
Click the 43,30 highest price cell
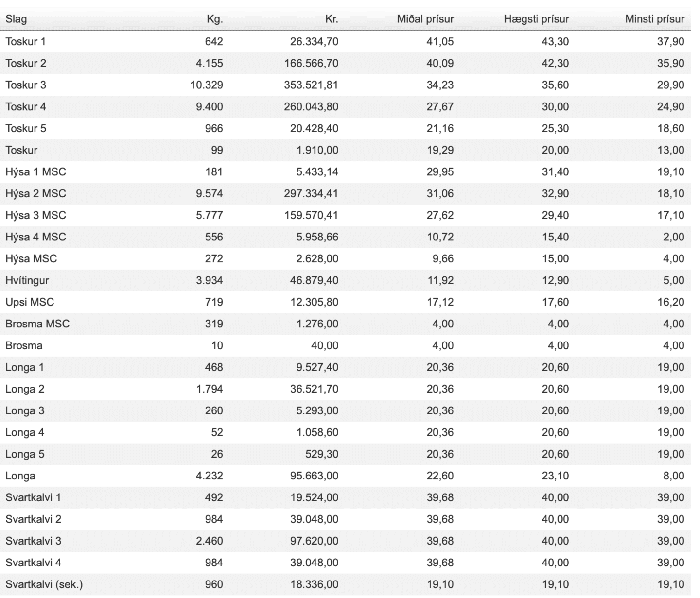(x=555, y=42)
